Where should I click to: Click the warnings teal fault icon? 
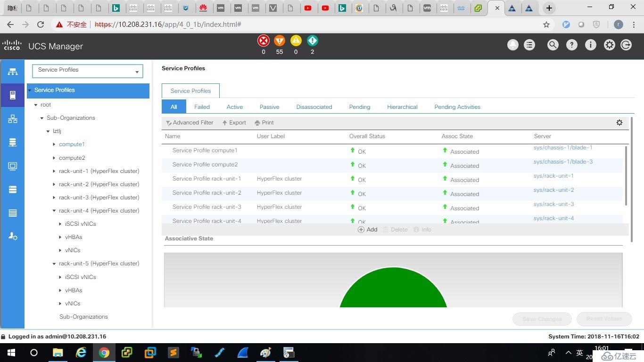(312, 41)
